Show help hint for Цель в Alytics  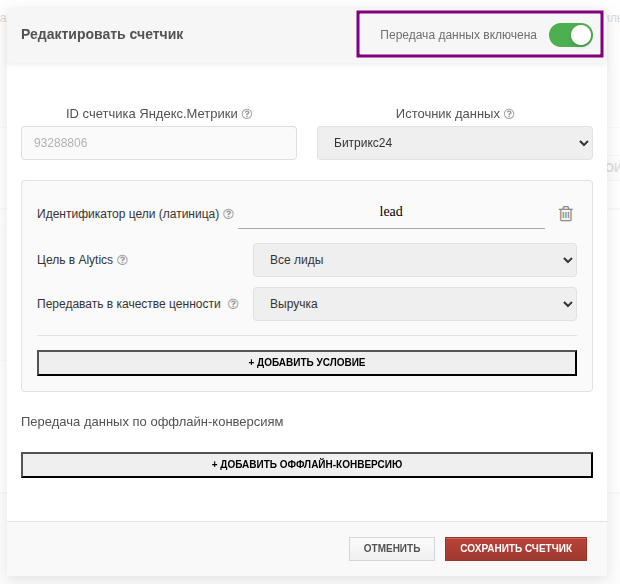(x=123, y=261)
